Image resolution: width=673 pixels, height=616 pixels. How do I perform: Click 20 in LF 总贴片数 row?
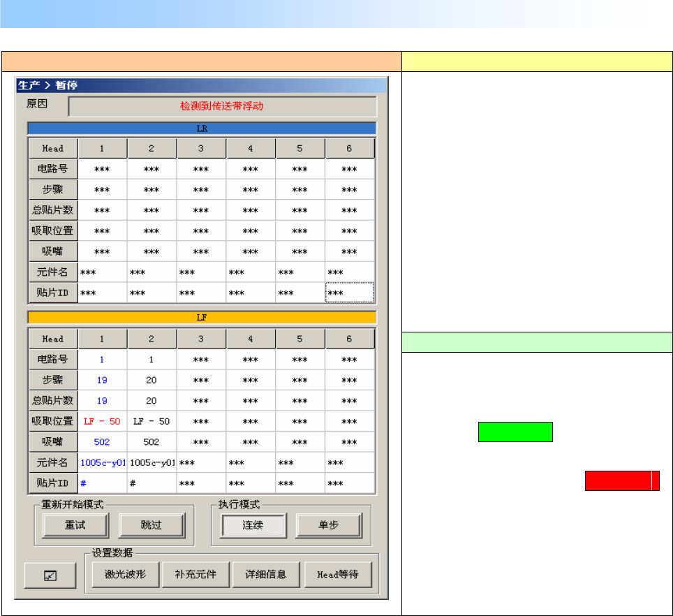151,400
